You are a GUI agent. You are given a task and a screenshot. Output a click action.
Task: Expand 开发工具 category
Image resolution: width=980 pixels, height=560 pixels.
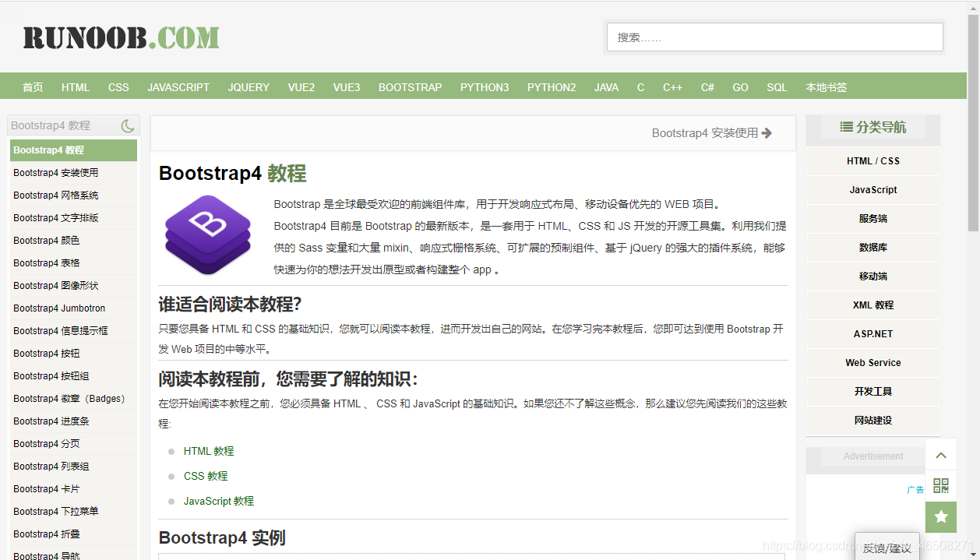(x=873, y=392)
